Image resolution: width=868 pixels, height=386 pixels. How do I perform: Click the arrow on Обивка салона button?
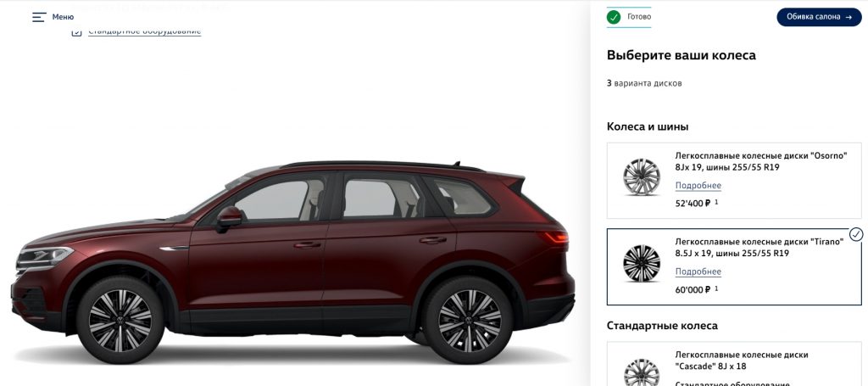pyautogui.click(x=849, y=17)
